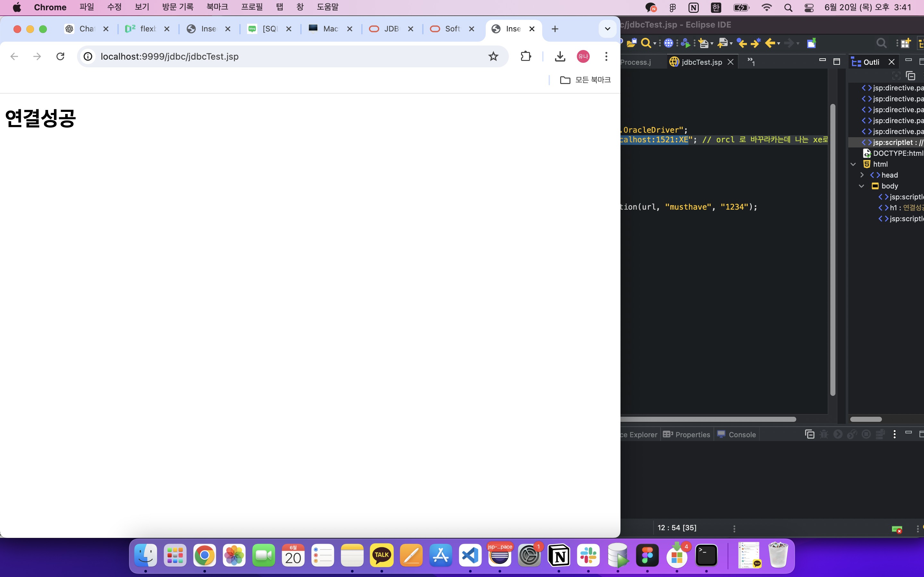Image resolution: width=924 pixels, height=577 pixels.
Task: Click Open Perspective icon in Eclipse
Action: [x=906, y=43]
